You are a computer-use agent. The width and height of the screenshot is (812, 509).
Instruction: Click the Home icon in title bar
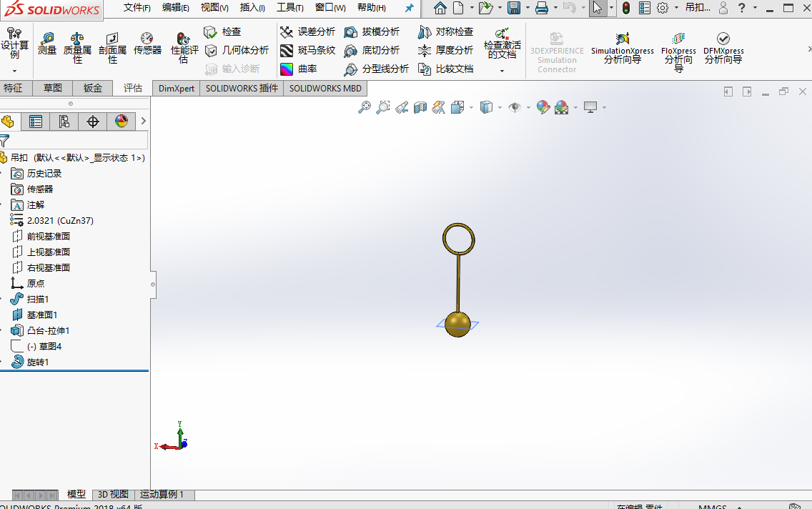pyautogui.click(x=440, y=8)
